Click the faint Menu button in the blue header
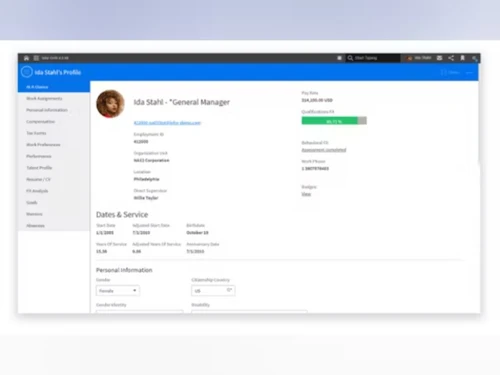The width and height of the screenshot is (500, 375). (450, 72)
